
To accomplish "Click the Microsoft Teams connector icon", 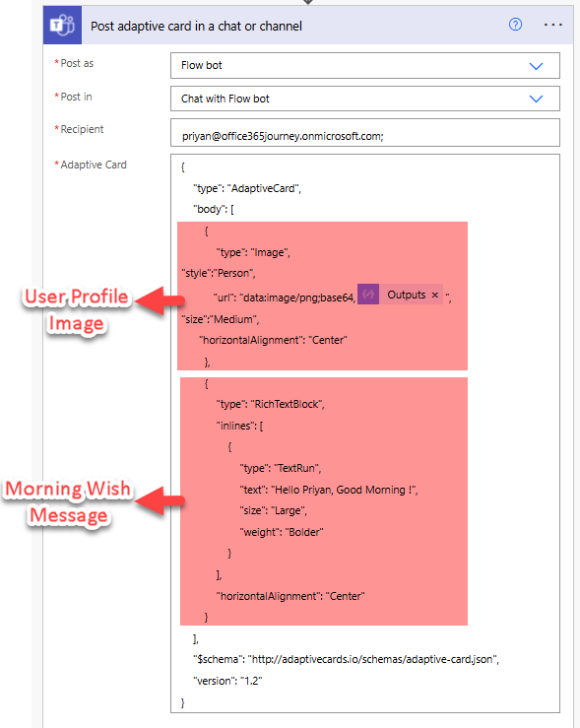I will coord(62,25).
